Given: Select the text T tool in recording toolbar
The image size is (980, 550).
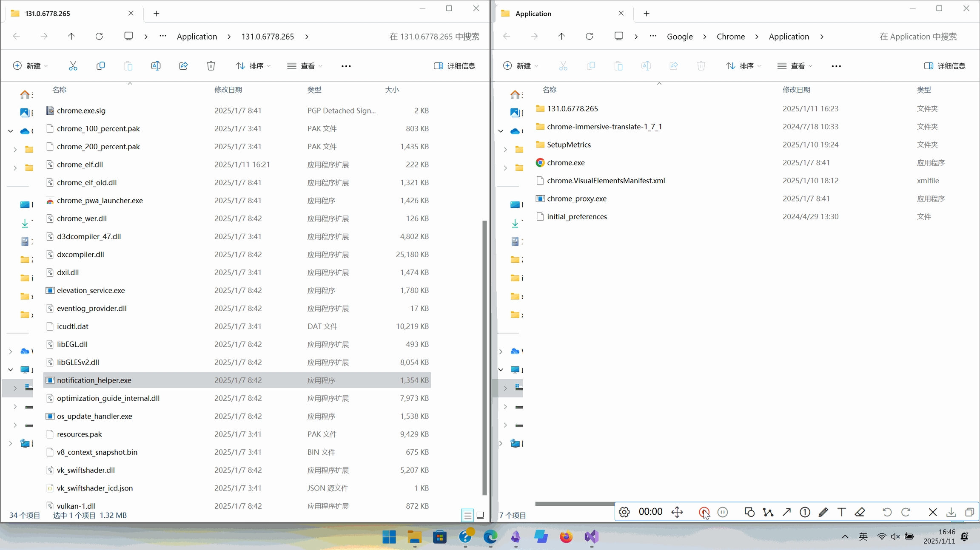Looking at the screenshot, I should pyautogui.click(x=841, y=512).
